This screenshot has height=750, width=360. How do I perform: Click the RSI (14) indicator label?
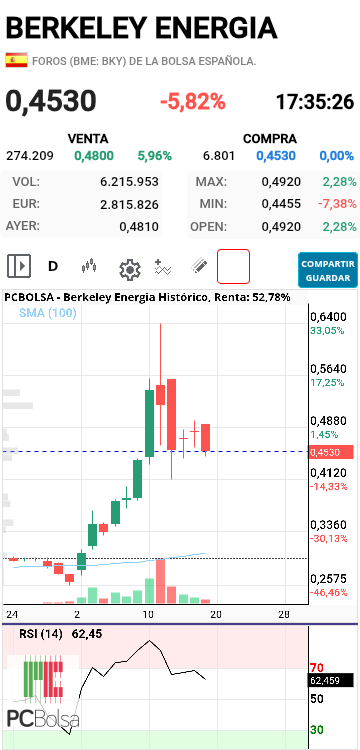41,634
